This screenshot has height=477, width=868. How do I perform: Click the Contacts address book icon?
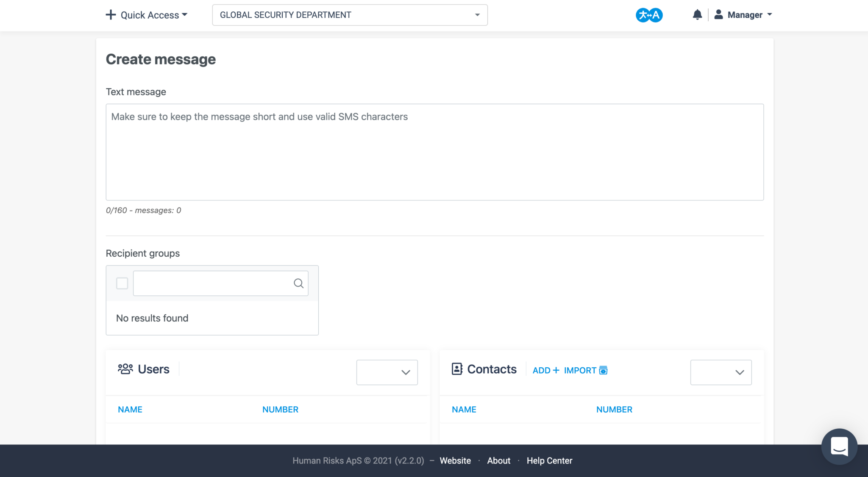pos(457,369)
